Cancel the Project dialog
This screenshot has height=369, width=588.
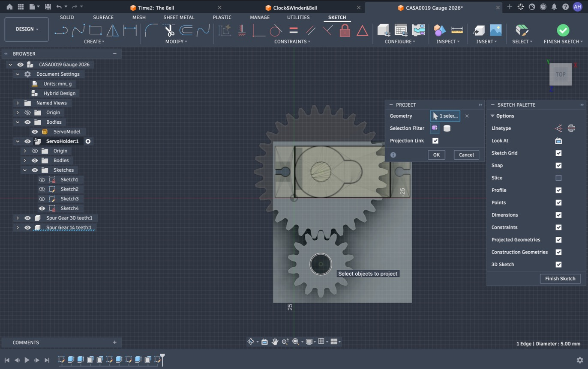466,155
